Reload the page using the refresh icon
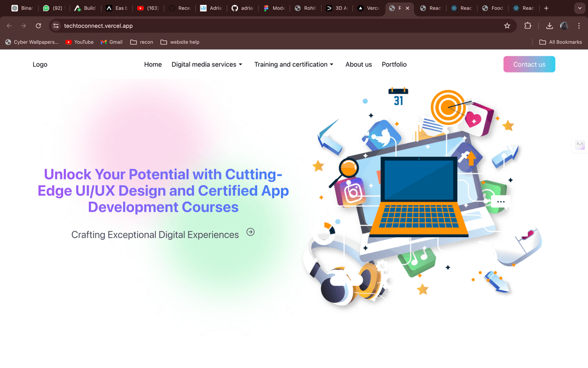Image resolution: width=588 pixels, height=368 pixels. tap(38, 26)
